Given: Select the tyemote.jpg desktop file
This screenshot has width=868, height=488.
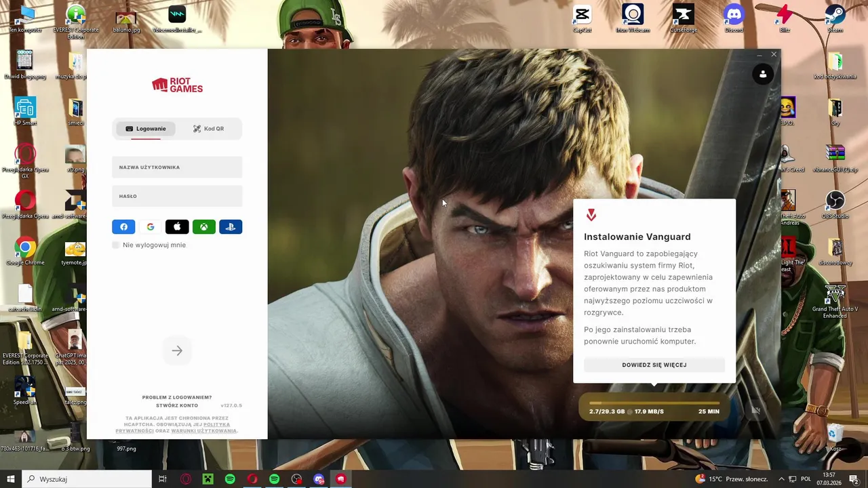Looking at the screenshot, I should pyautogui.click(x=75, y=252).
